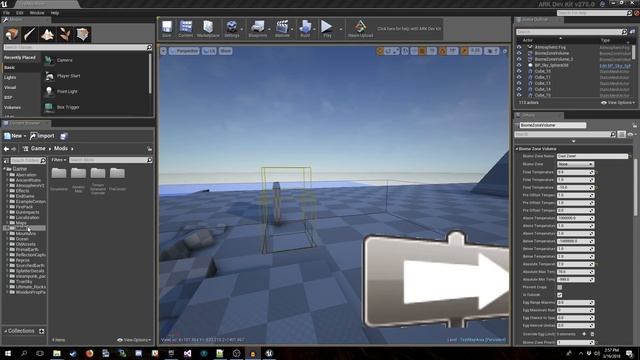Viewport: 640px width, 360px height.
Task: Open Firefox from the taskbar
Action: 89,353
